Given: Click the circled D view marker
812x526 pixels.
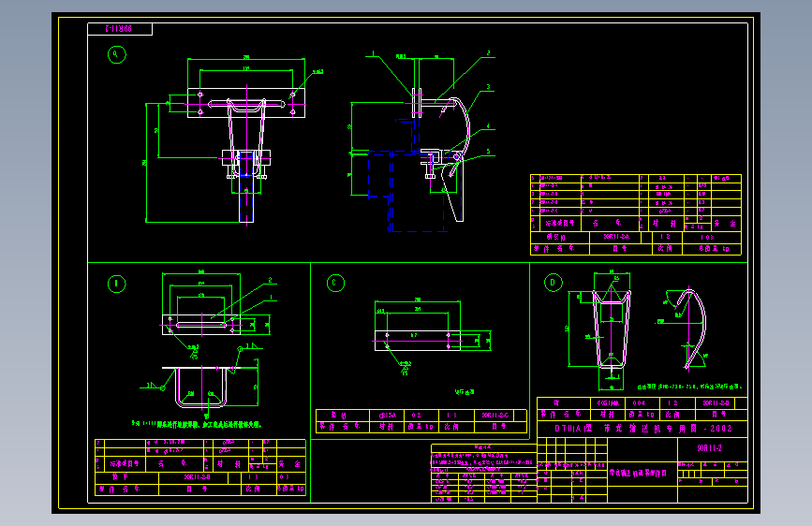Looking at the screenshot, I should click(x=554, y=283).
